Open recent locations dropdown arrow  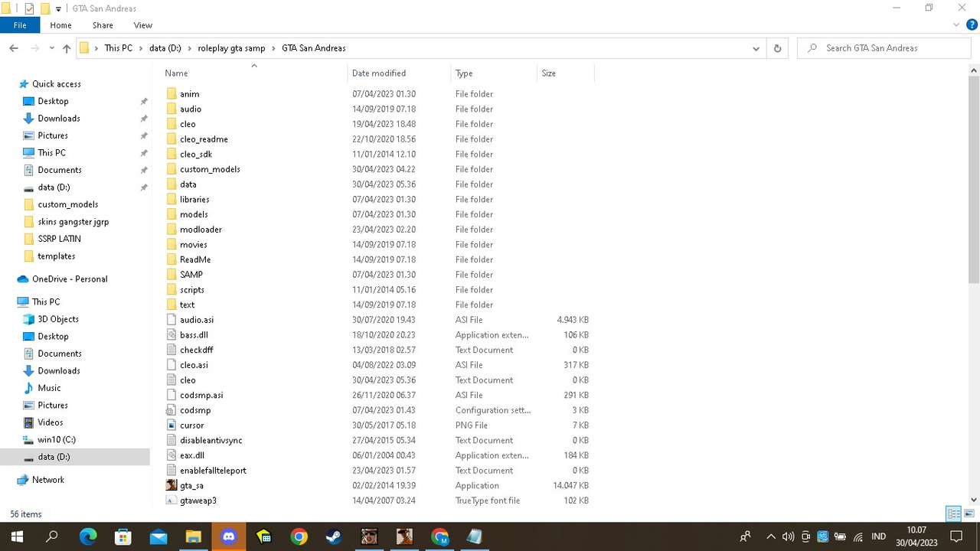(51, 48)
